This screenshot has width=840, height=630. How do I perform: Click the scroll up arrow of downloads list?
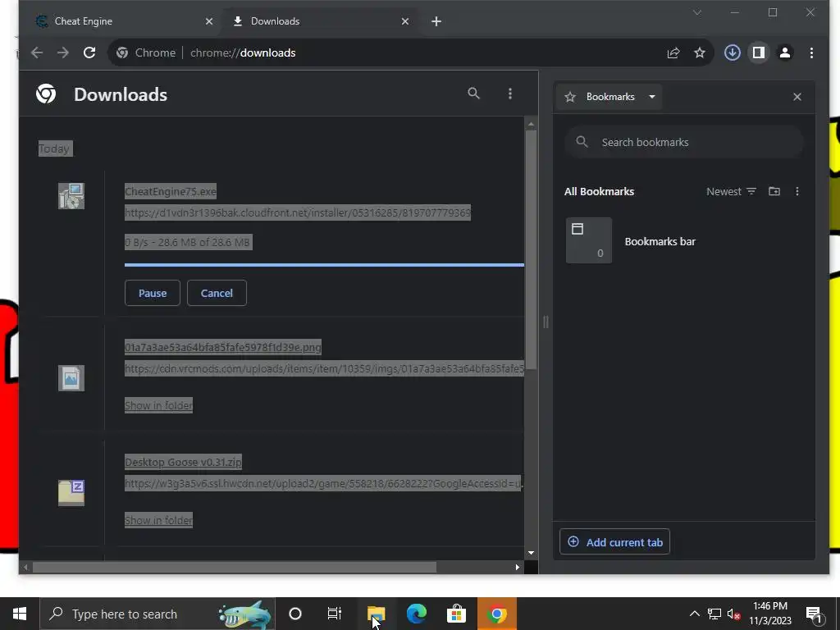point(531,124)
